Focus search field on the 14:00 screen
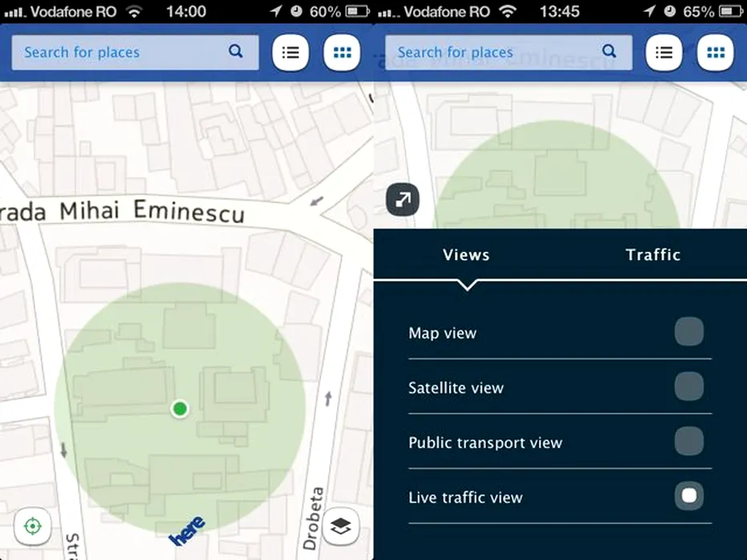The height and width of the screenshot is (560, 747). pos(120,53)
